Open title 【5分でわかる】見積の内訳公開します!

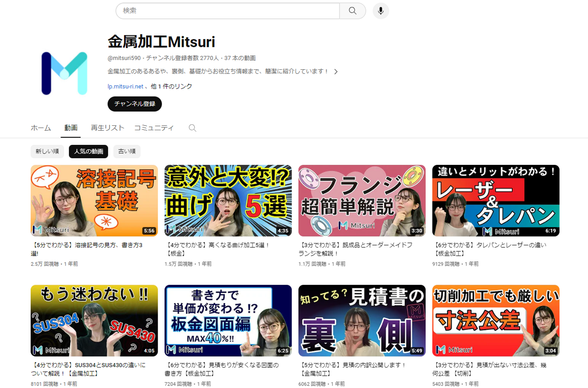pos(352,369)
